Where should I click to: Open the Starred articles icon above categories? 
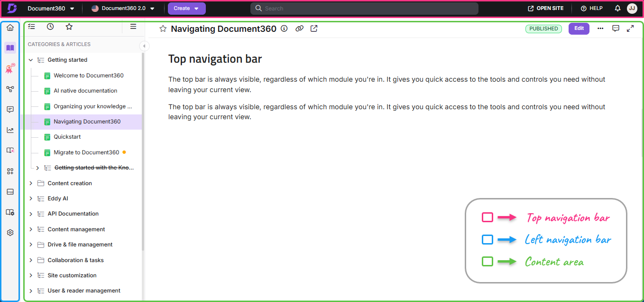pyautogui.click(x=69, y=27)
